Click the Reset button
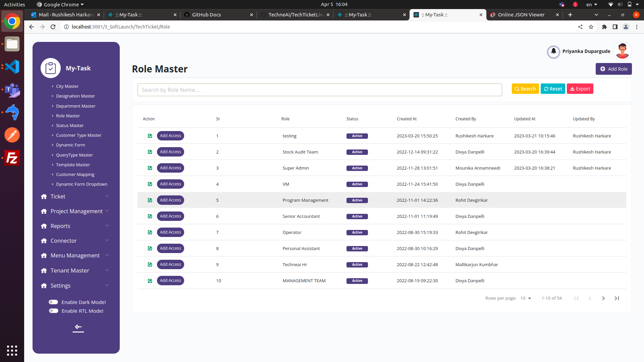This screenshot has height=362, width=644. 553,89
